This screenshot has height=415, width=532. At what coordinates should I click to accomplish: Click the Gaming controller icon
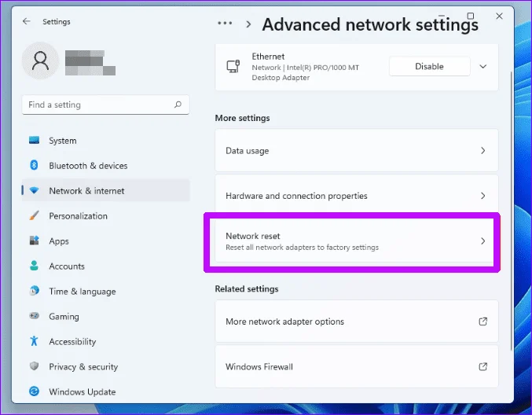pyautogui.click(x=34, y=316)
